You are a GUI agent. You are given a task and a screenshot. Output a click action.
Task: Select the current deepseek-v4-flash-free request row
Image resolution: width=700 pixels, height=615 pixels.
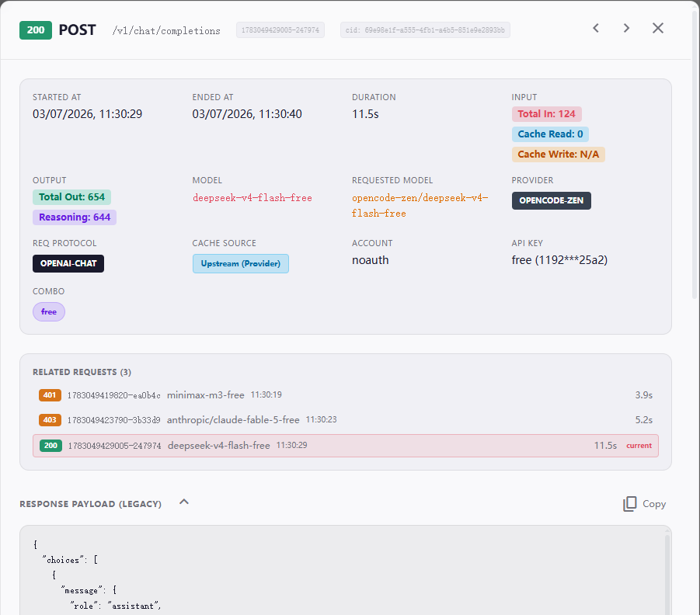click(346, 446)
